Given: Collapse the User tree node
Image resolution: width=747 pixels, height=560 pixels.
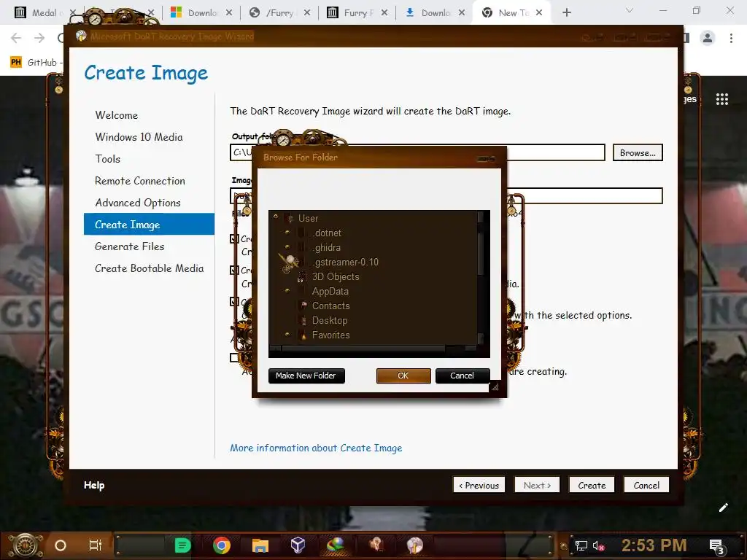Looking at the screenshot, I should tap(275, 216).
